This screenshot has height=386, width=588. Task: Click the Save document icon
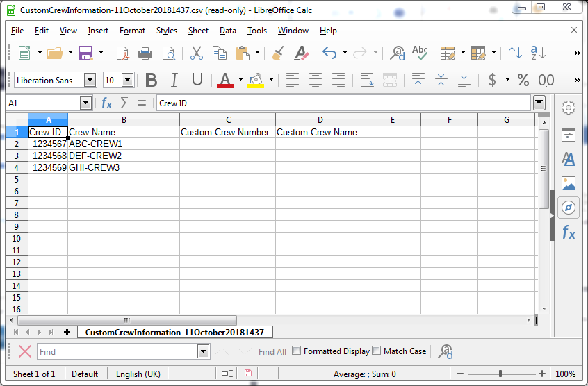pos(85,53)
